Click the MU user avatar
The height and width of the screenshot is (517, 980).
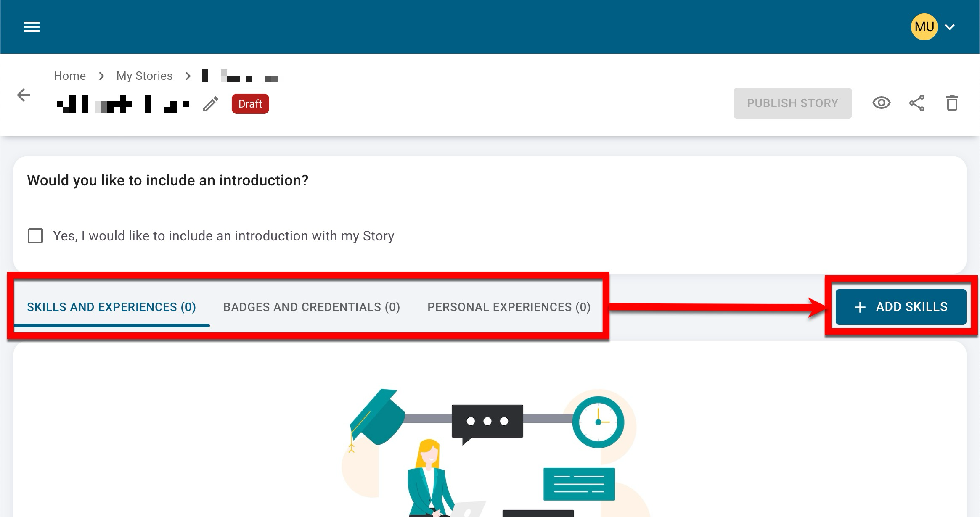tap(924, 27)
